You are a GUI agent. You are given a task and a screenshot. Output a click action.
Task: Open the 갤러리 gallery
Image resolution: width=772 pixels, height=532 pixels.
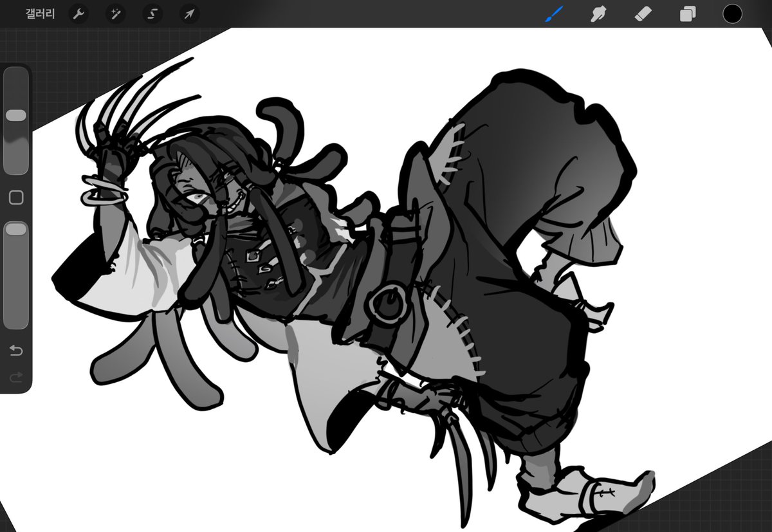point(40,14)
